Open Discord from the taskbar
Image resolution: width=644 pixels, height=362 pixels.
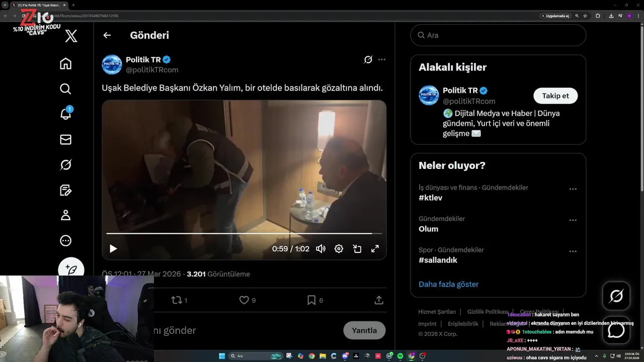345,356
